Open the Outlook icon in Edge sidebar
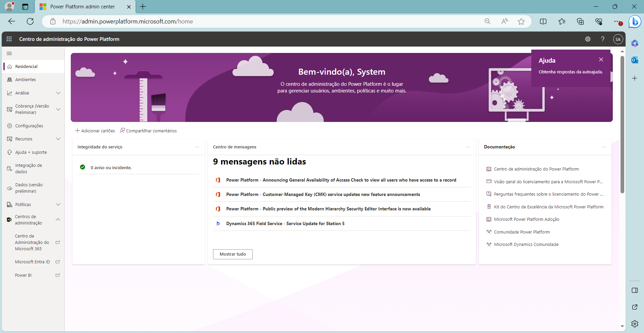 635,60
